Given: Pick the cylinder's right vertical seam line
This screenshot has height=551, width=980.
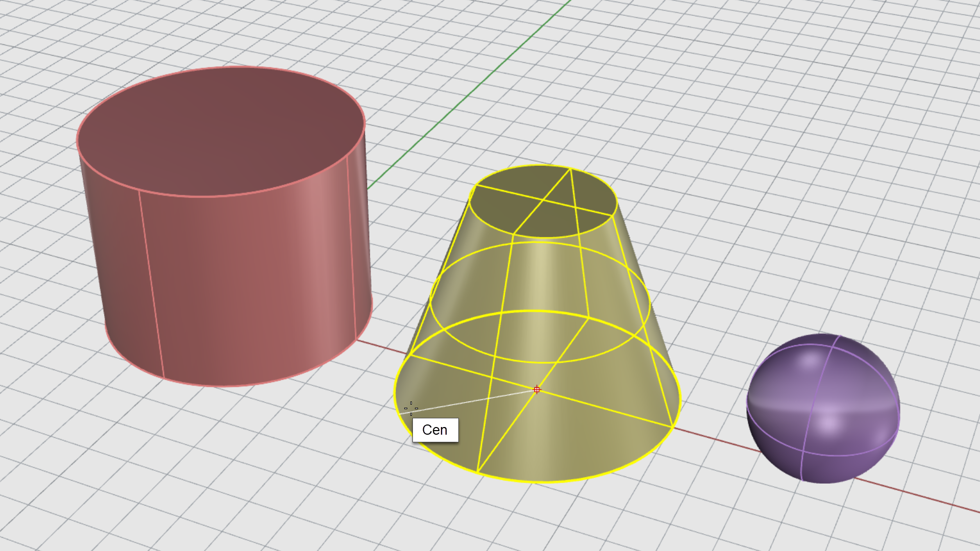Looking at the screenshot, I should pos(351,245).
